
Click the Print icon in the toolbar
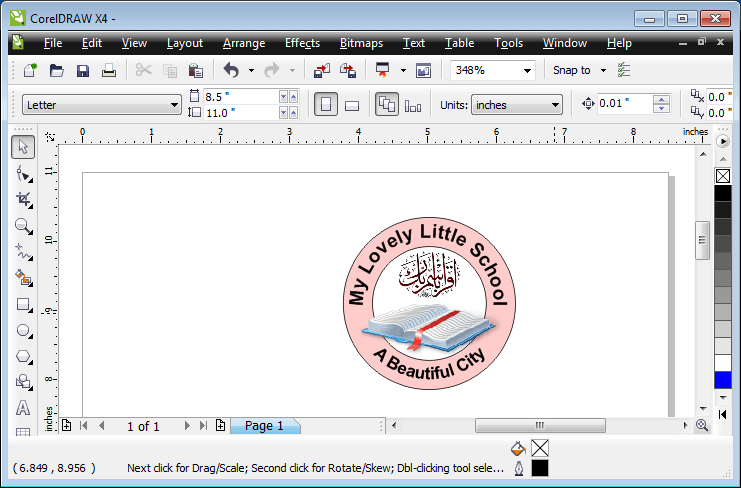(x=109, y=70)
